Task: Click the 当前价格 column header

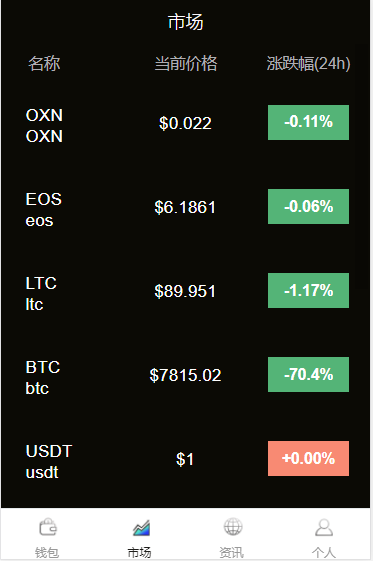Action: 186,63
